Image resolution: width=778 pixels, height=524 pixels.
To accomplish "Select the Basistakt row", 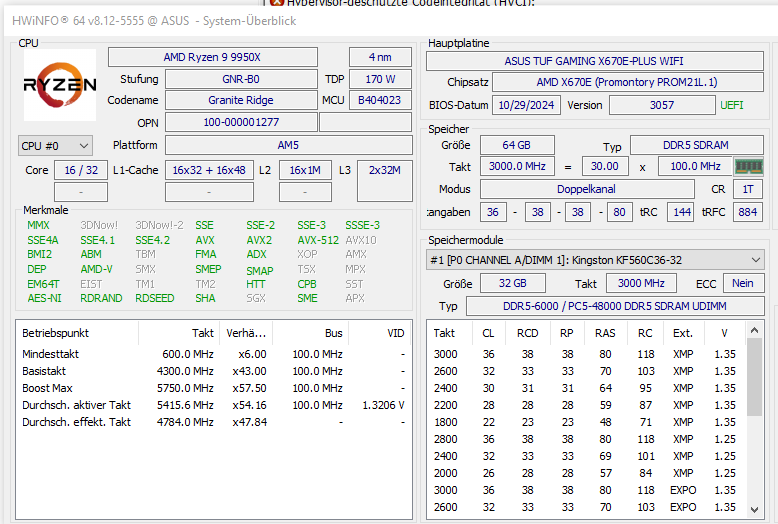I will pyautogui.click(x=214, y=371).
